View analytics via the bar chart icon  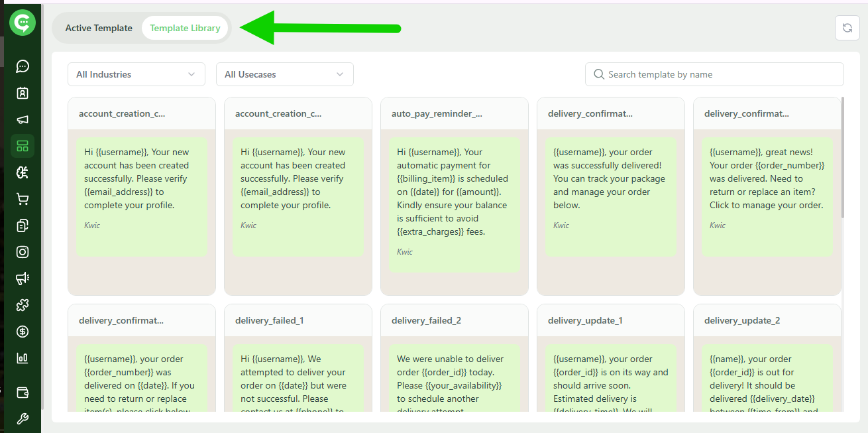(x=22, y=358)
